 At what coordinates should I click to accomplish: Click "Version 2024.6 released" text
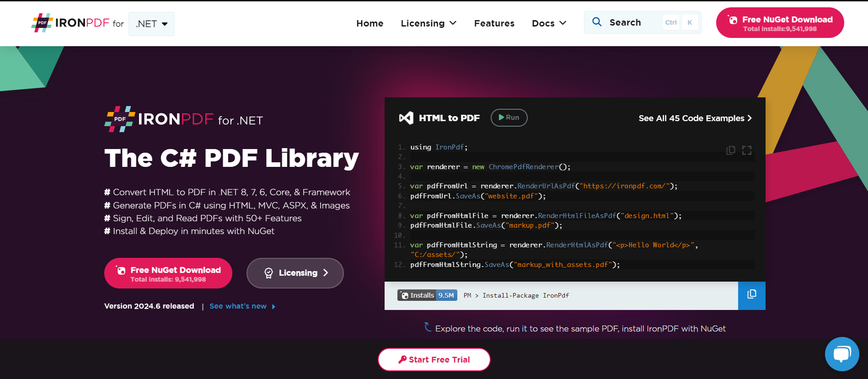coord(149,306)
